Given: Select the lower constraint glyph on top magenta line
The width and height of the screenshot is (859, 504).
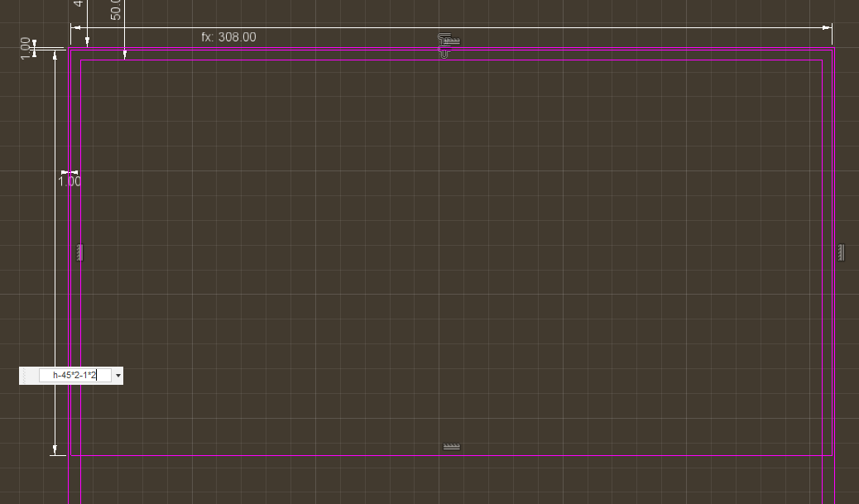Looking at the screenshot, I should click(444, 53).
